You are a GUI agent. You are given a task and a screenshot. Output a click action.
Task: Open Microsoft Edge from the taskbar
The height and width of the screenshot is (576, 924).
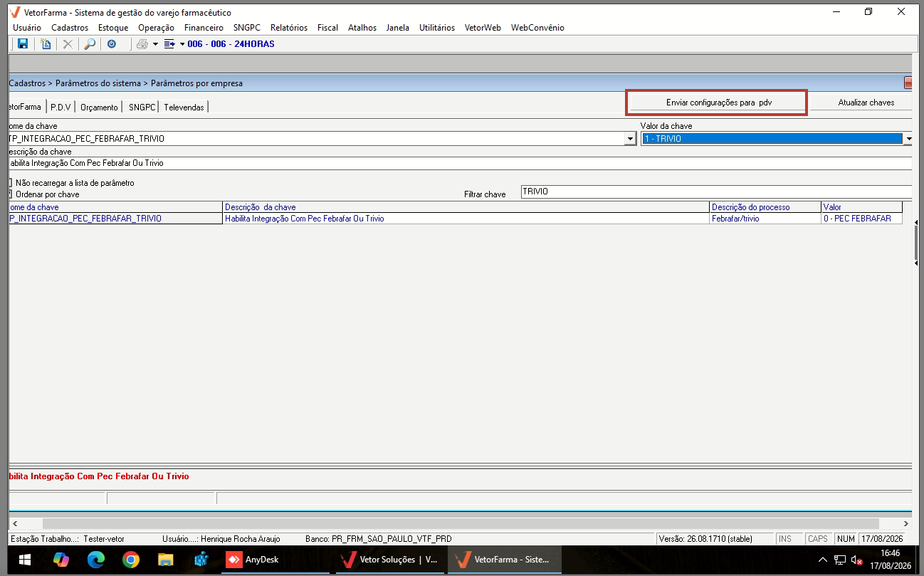click(x=96, y=560)
